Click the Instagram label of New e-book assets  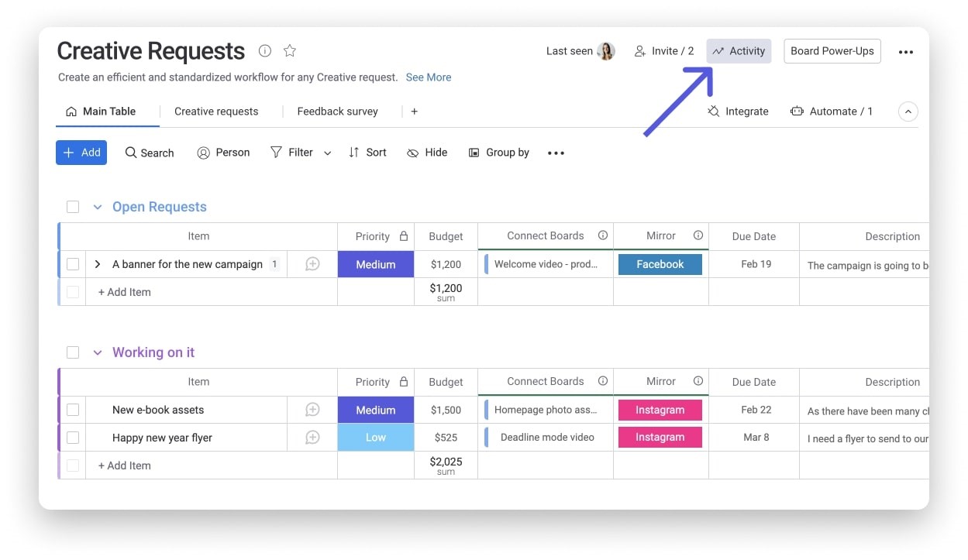[660, 410]
